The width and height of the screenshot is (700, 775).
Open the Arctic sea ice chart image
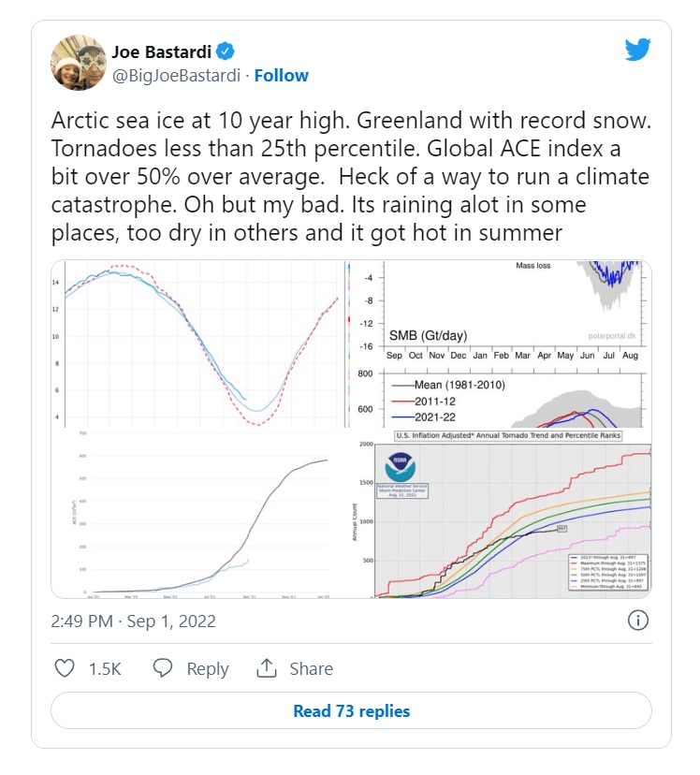[x=197, y=344]
